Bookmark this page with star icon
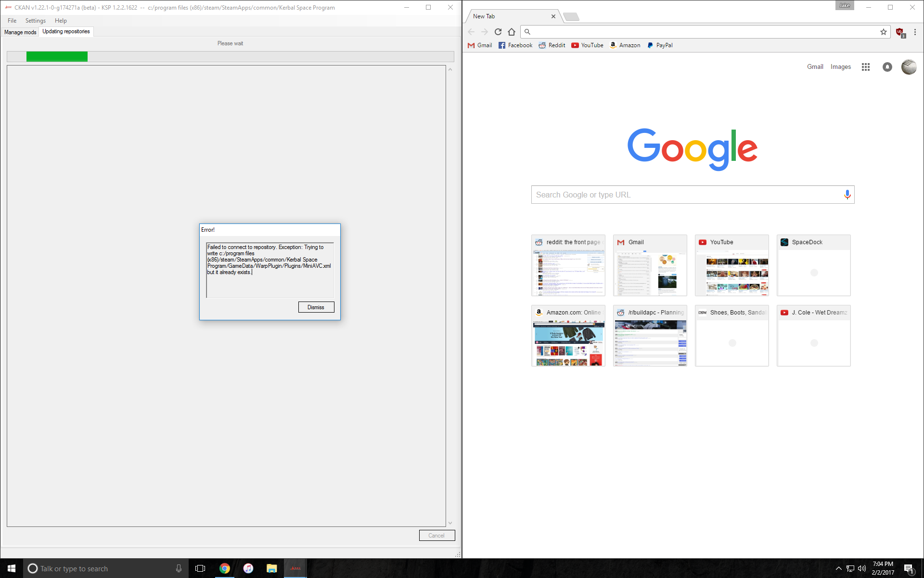 tap(884, 32)
